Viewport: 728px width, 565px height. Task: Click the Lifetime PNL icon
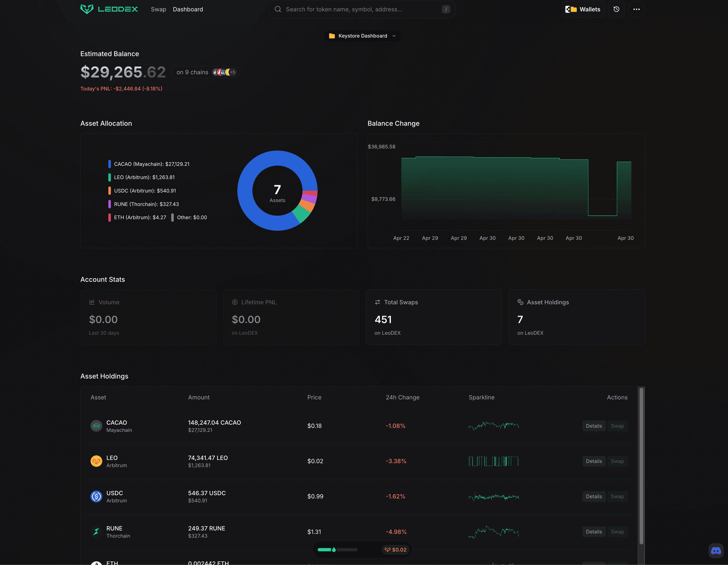tap(235, 302)
